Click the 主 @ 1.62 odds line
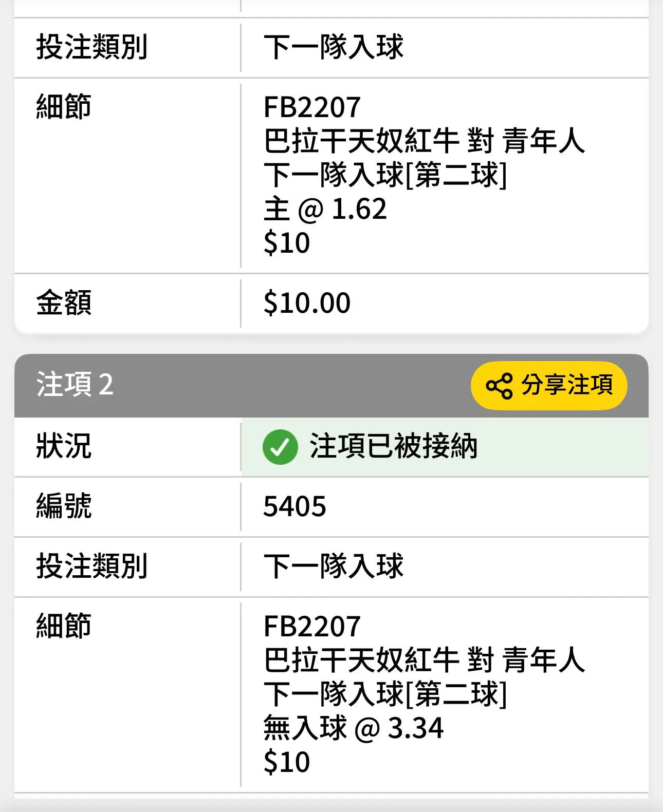The height and width of the screenshot is (812, 663). point(325,209)
